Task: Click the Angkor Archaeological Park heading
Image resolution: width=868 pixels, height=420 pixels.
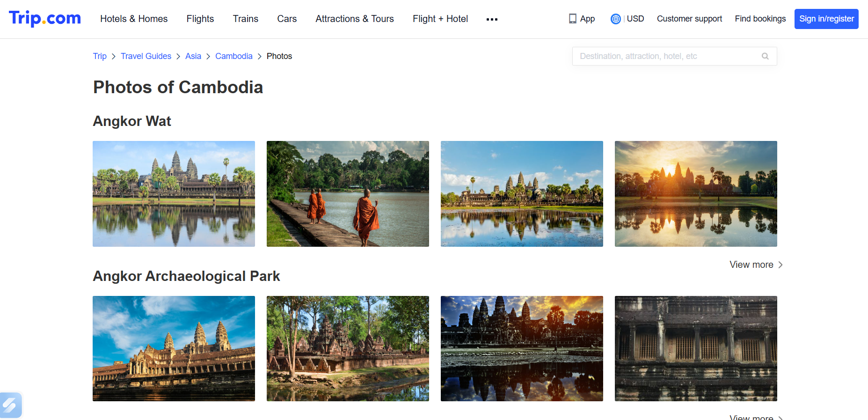Action: click(186, 276)
